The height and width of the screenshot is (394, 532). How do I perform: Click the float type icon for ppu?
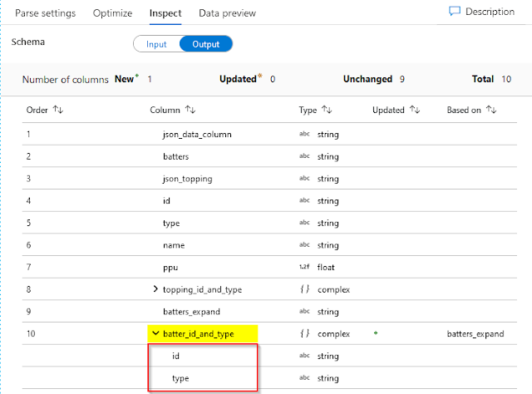click(x=304, y=268)
